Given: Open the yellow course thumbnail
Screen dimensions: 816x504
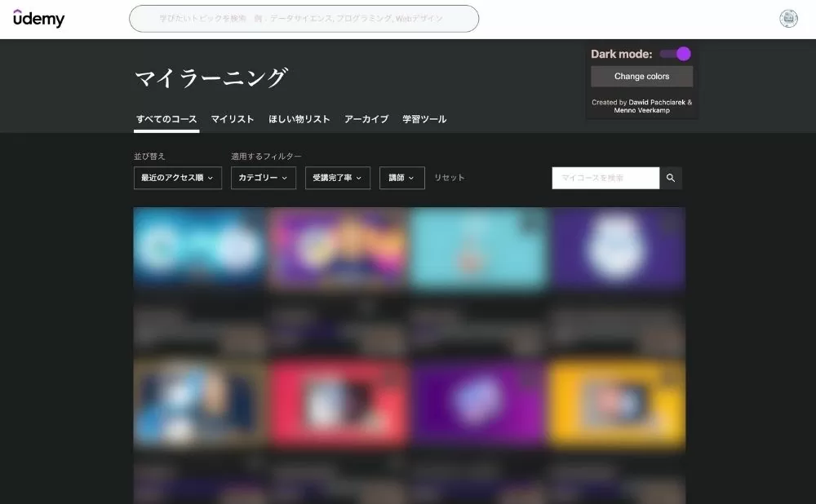Looking at the screenshot, I should [x=617, y=403].
